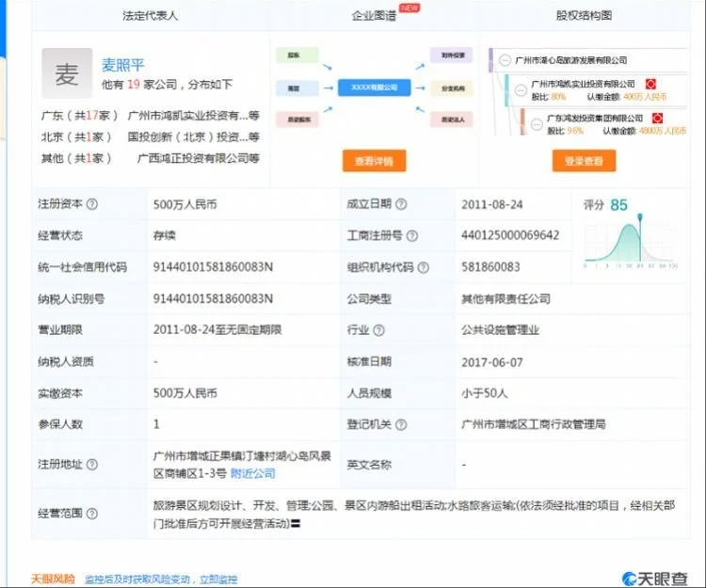Screen dimensions: 706x588
Task: Select 广州市鸿凯实业投资有... company entry
Action: pyautogui.click(x=194, y=116)
